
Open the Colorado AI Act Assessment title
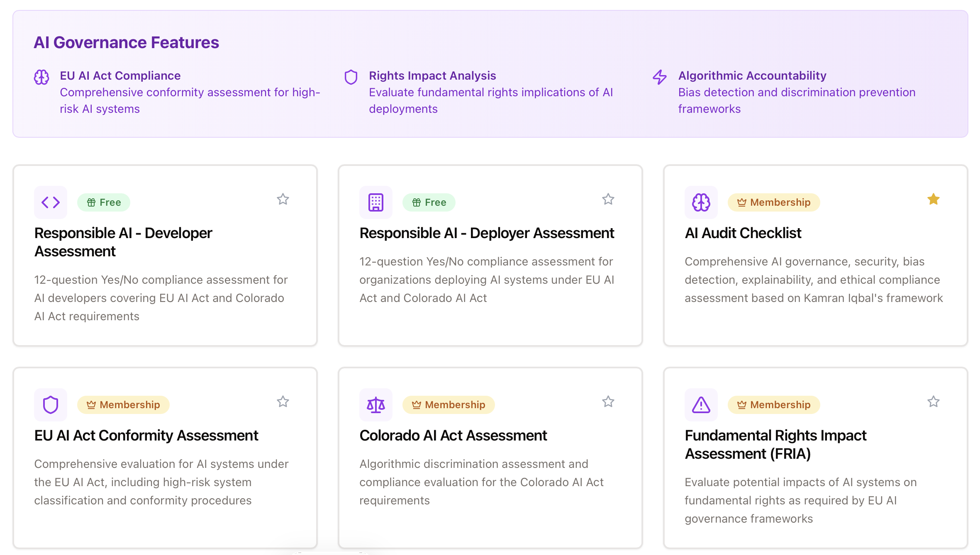[453, 436]
